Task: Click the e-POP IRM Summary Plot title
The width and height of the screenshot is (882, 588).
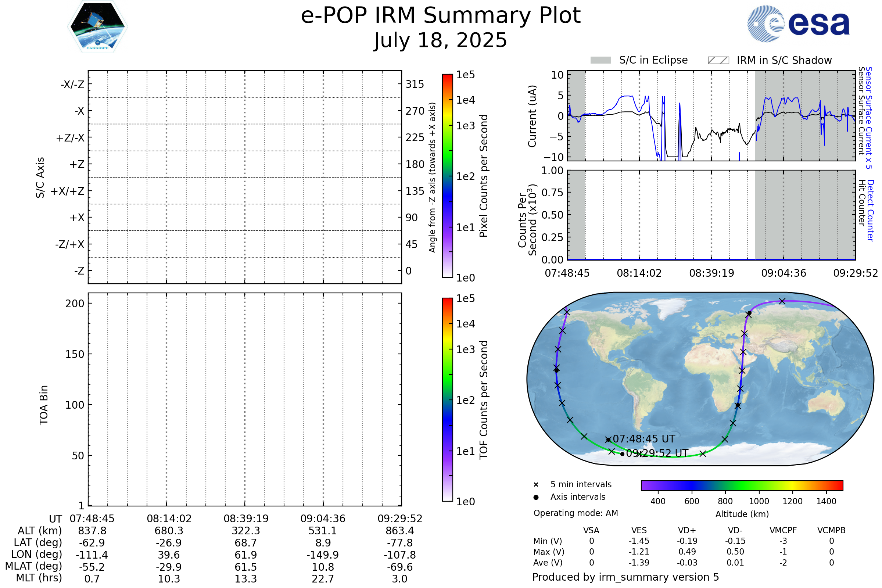Action: 441,16
